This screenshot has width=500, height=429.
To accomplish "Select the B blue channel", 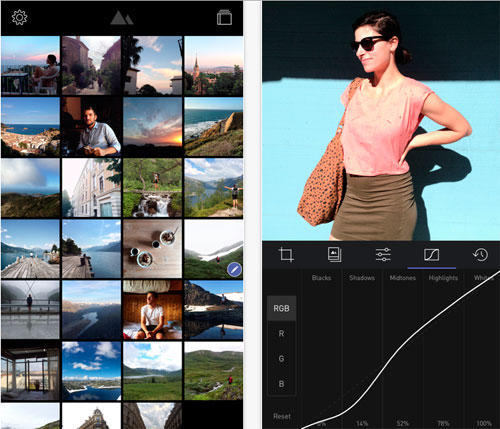I will pos(281,384).
